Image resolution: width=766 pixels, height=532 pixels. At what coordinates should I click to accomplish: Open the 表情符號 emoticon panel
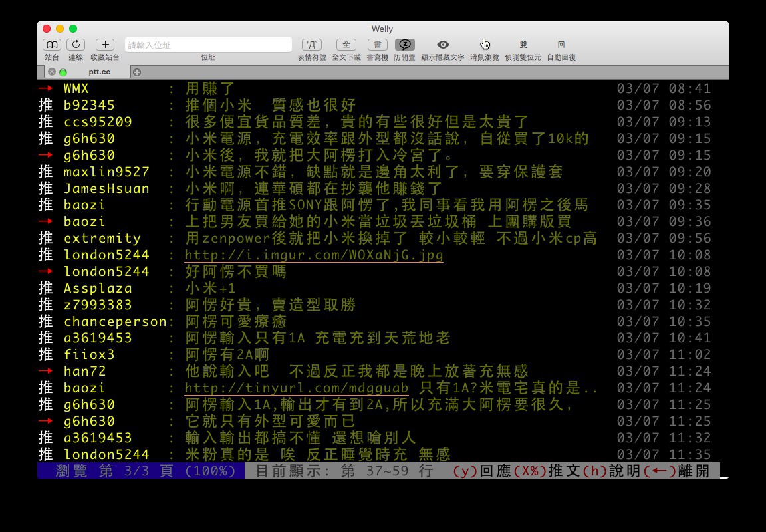pyautogui.click(x=312, y=45)
